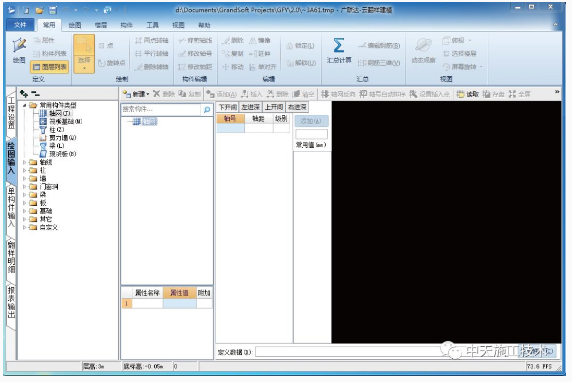Run 汇总计算 summary calculation
Viewport: 572px width, 382px height.
(x=339, y=51)
